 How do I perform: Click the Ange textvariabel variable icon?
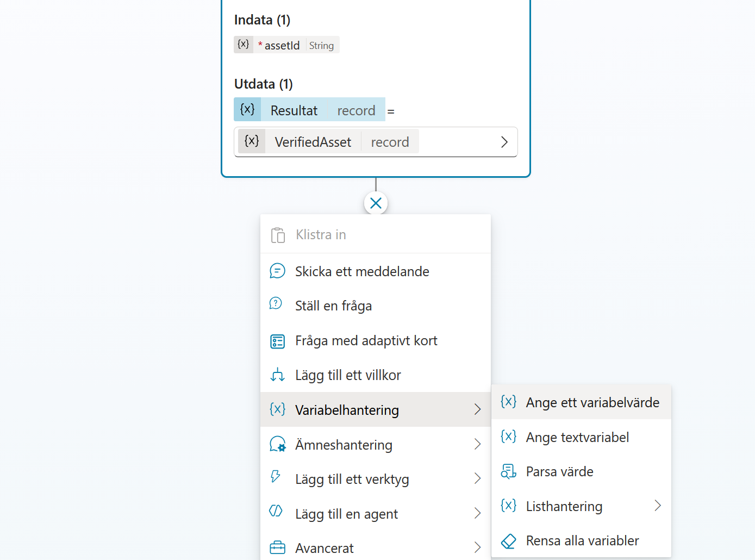509,437
